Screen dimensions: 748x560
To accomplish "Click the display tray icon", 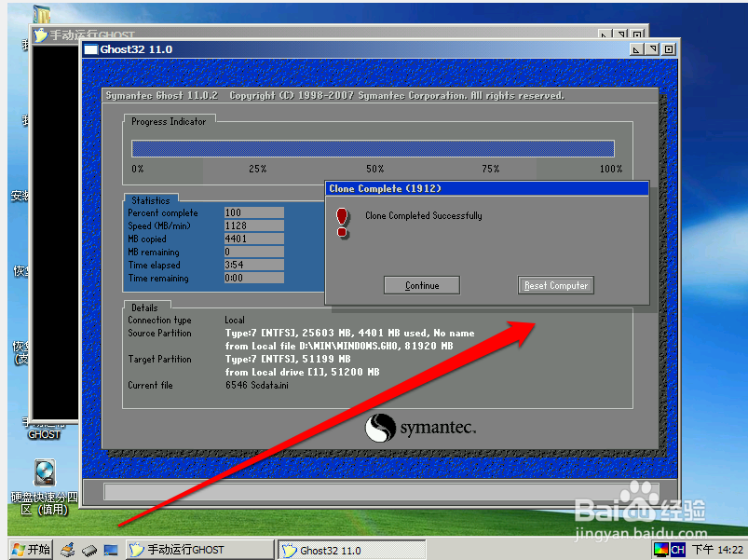I will point(661,550).
